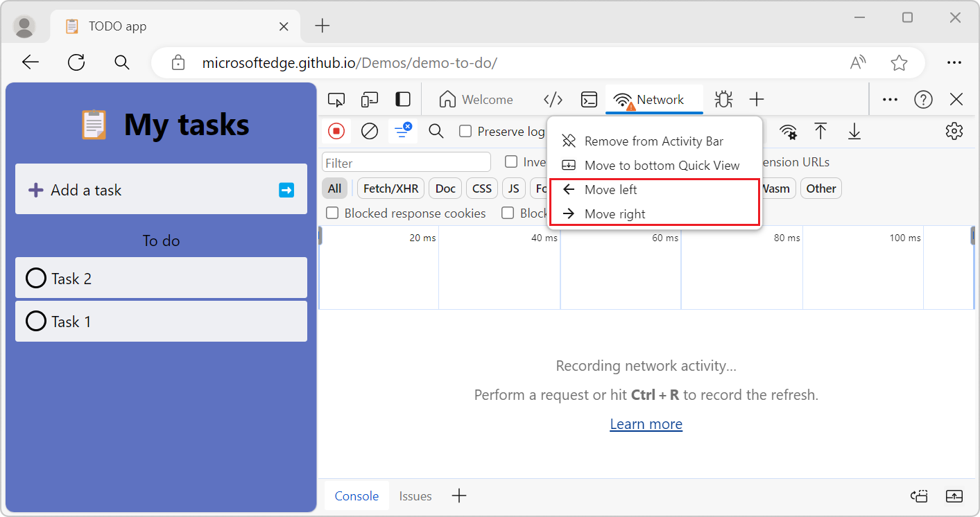Open the Elements tool icon
This screenshot has width=980, height=517.
553,100
